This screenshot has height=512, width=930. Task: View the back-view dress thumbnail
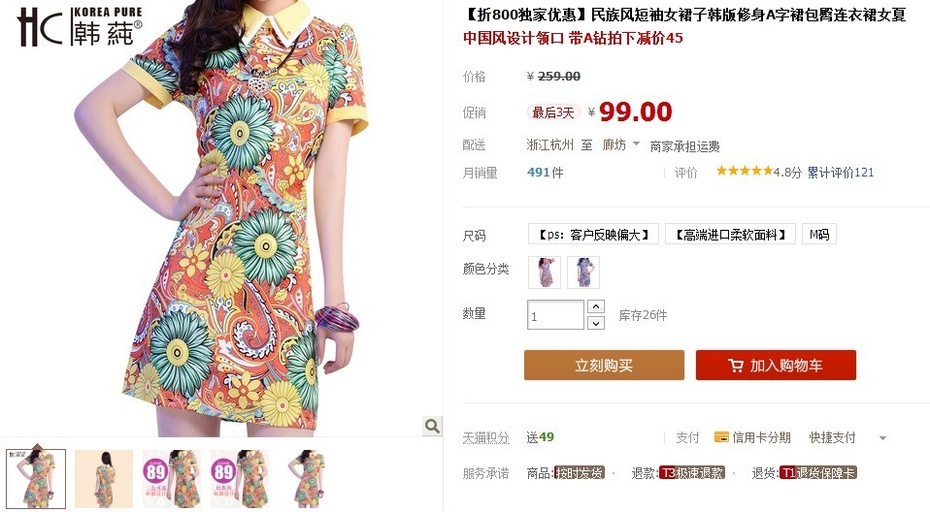104,479
